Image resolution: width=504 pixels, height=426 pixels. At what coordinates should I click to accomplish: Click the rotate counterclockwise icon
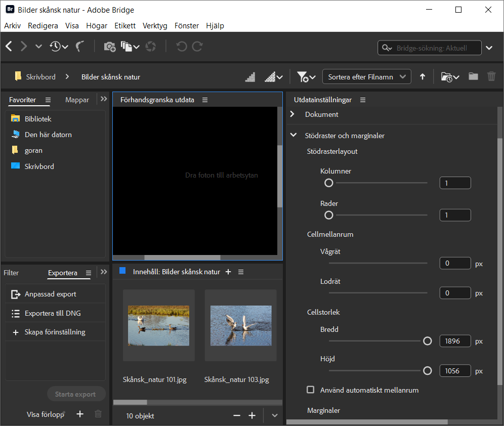pyautogui.click(x=181, y=47)
